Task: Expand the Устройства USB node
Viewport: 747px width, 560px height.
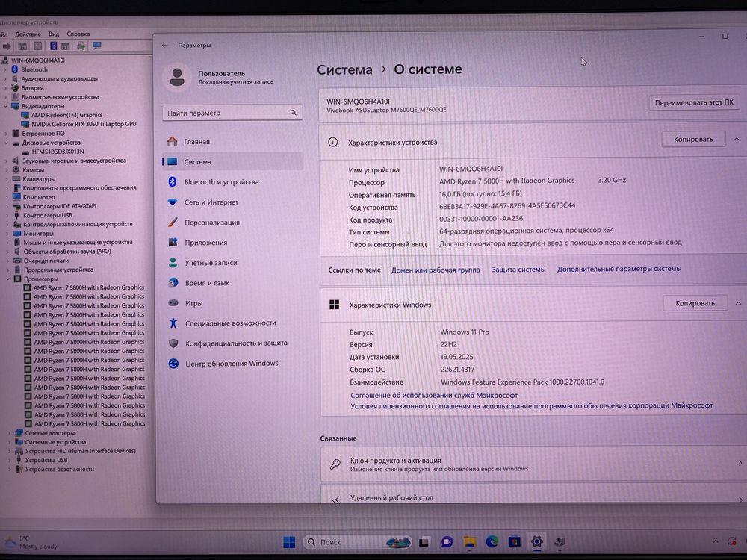Action: point(9,460)
